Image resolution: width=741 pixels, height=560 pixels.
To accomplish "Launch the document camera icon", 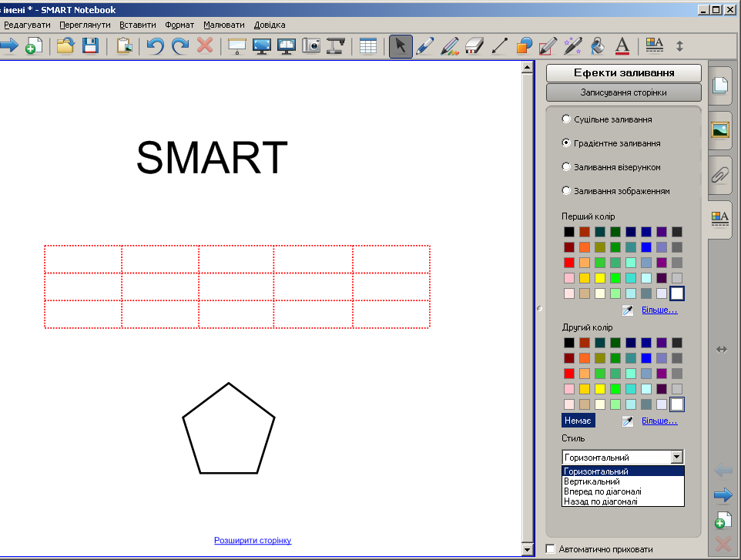I will pos(336,46).
